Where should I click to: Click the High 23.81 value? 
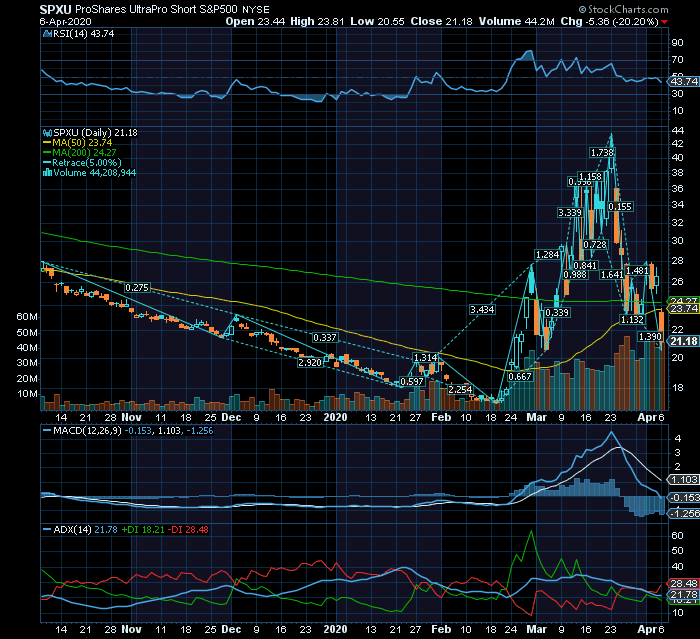point(317,21)
